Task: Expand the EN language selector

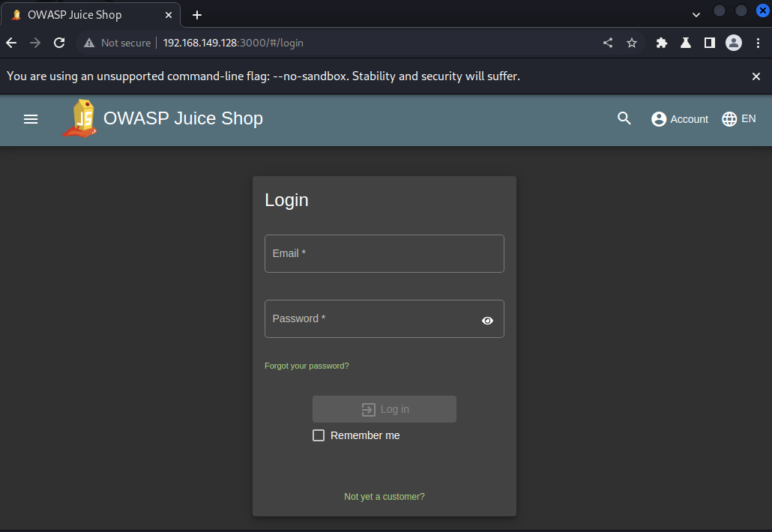Action: [x=738, y=119]
